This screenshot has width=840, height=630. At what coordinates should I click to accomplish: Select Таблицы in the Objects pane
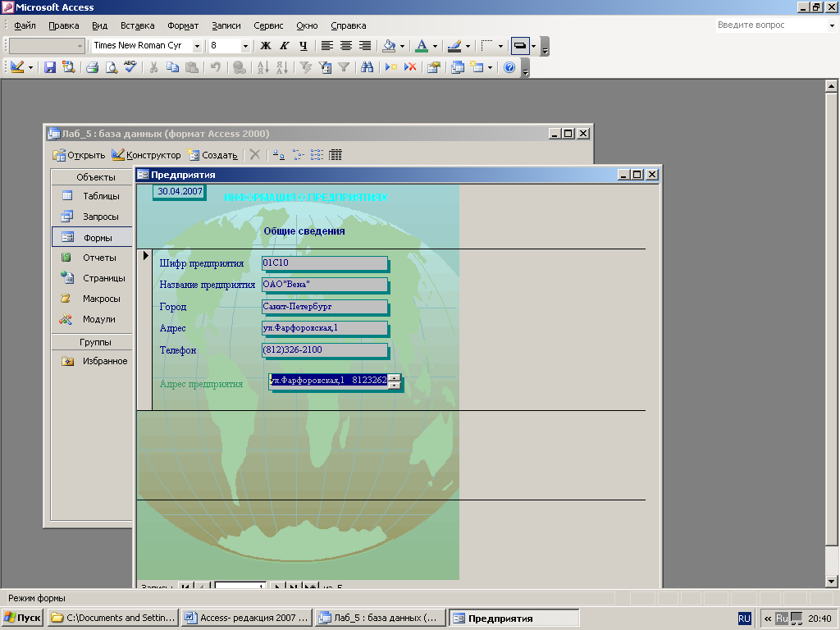tap(92, 196)
